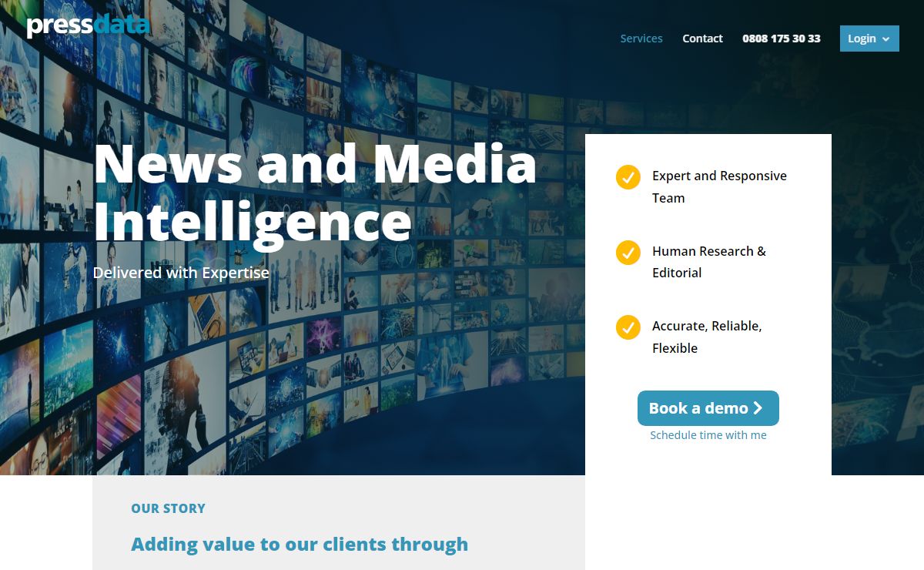Click checkmark icon beside Human Research & Editorial
The image size is (924, 570).
628,252
